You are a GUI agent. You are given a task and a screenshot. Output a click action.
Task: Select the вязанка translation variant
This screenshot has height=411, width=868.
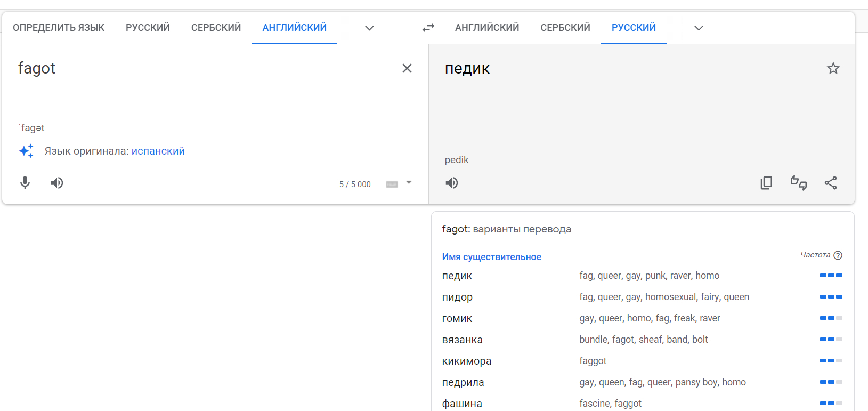pos(463,340)
